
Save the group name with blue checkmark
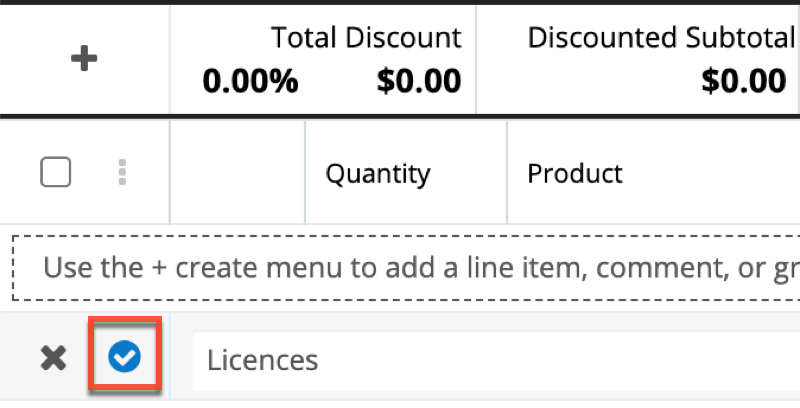point(124,358)
